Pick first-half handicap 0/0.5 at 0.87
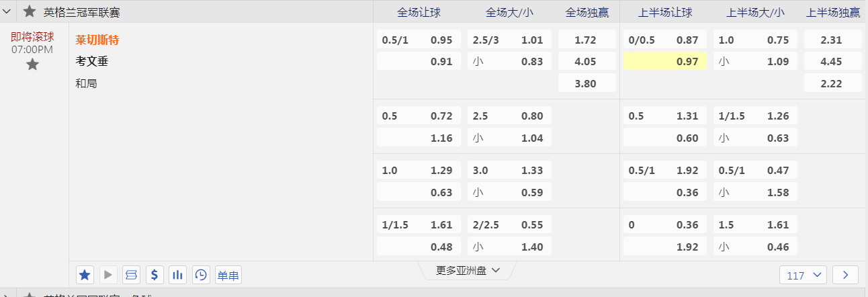Viewport: 868px width, 297px height. tap(665, 40)
